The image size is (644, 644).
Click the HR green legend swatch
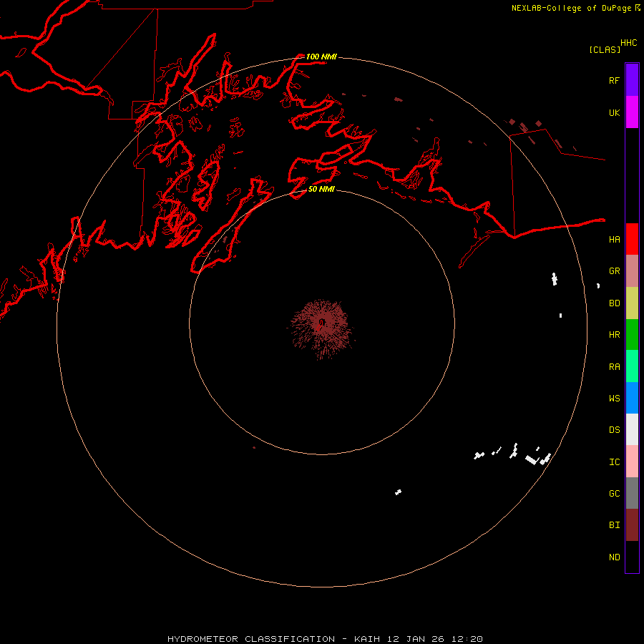[x=632, y=335]
